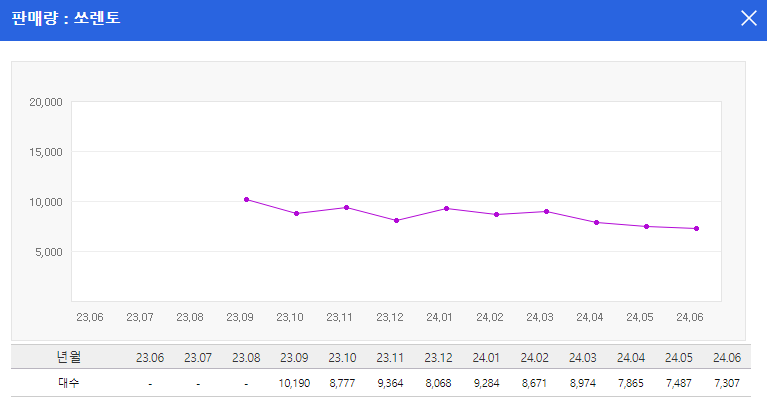Click the 8,671 value in the table
The width and height of the screenshot is (767, 412).
point(534,383)
